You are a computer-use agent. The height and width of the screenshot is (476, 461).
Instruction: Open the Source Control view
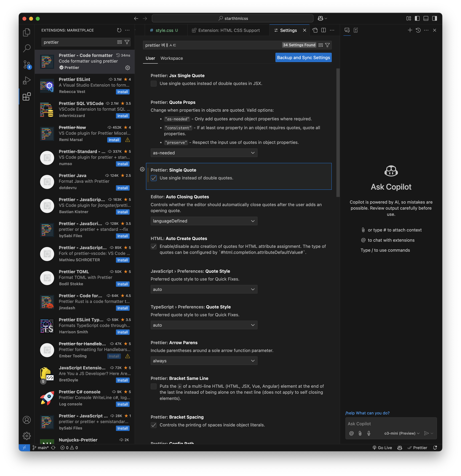click(27, 65)
